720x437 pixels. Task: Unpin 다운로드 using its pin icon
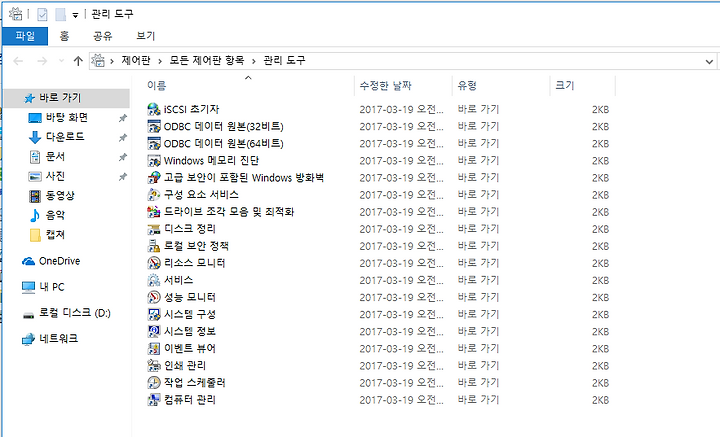pyautogui.click(x=123, y=137)
